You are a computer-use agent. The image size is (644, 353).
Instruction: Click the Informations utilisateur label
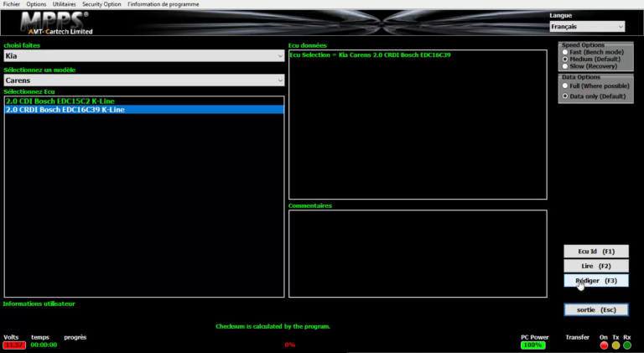(39, 304)
